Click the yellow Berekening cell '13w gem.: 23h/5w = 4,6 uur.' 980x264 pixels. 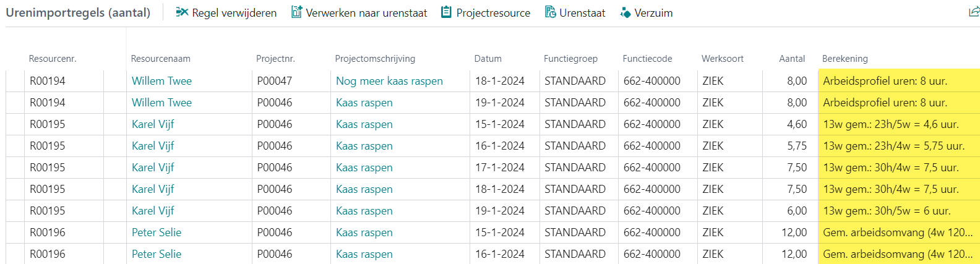click(x=890, y=124)
